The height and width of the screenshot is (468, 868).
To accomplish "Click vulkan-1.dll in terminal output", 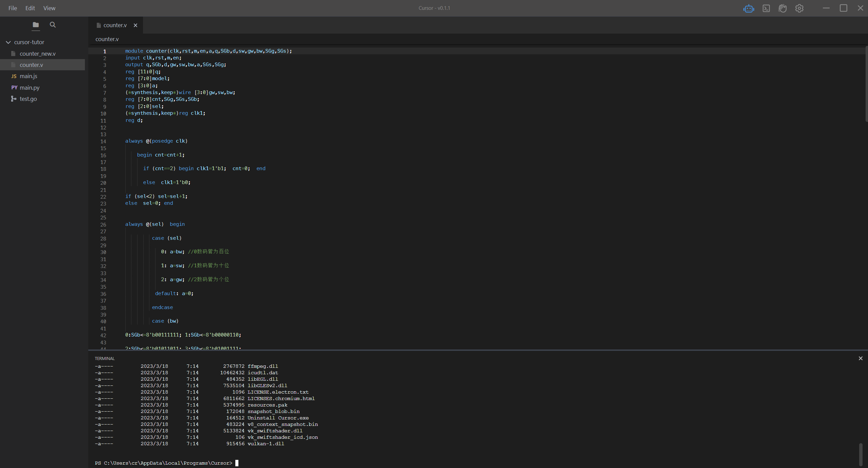I will tap(266, 444).
